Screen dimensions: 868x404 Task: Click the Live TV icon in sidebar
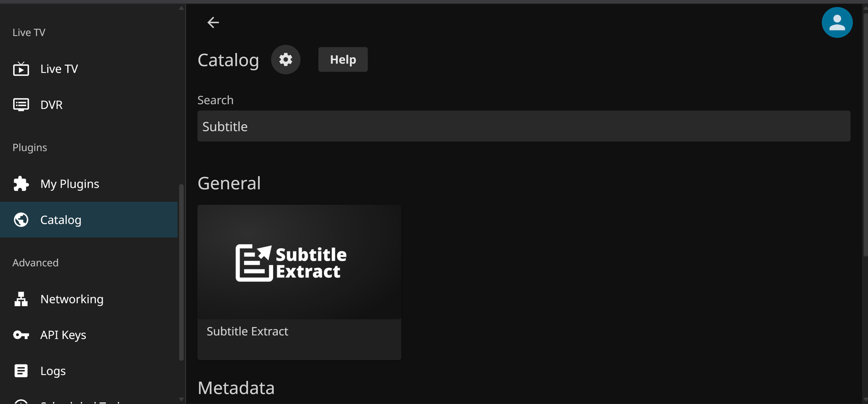pyautogui.click(x=21, y=69)
